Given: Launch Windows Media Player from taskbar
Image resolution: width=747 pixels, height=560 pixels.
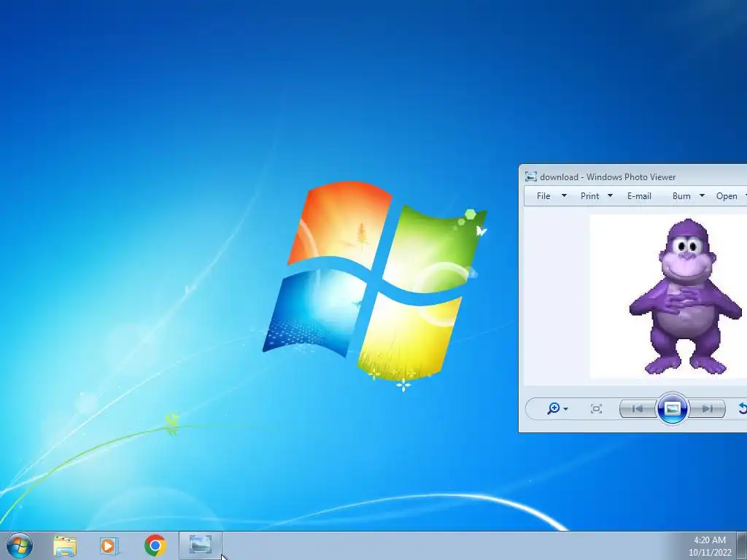Looking at the screenshot, I should click(109, 546).
